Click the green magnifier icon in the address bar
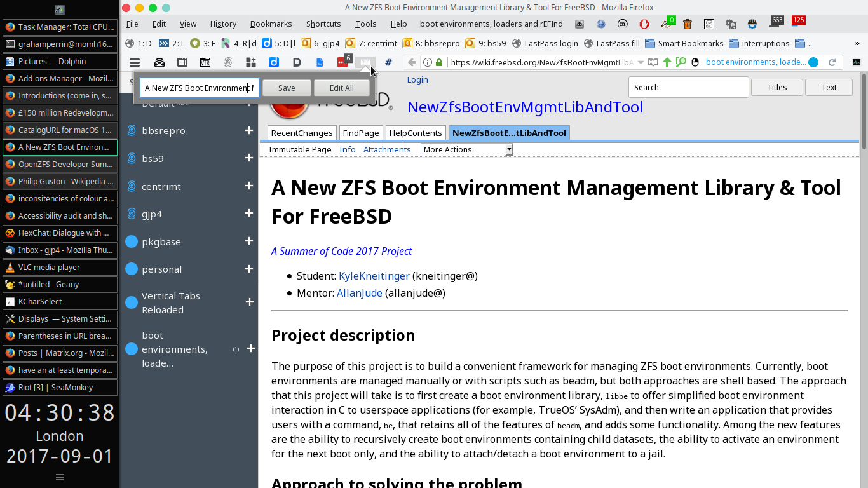868x488 pixels. [681, 62]
